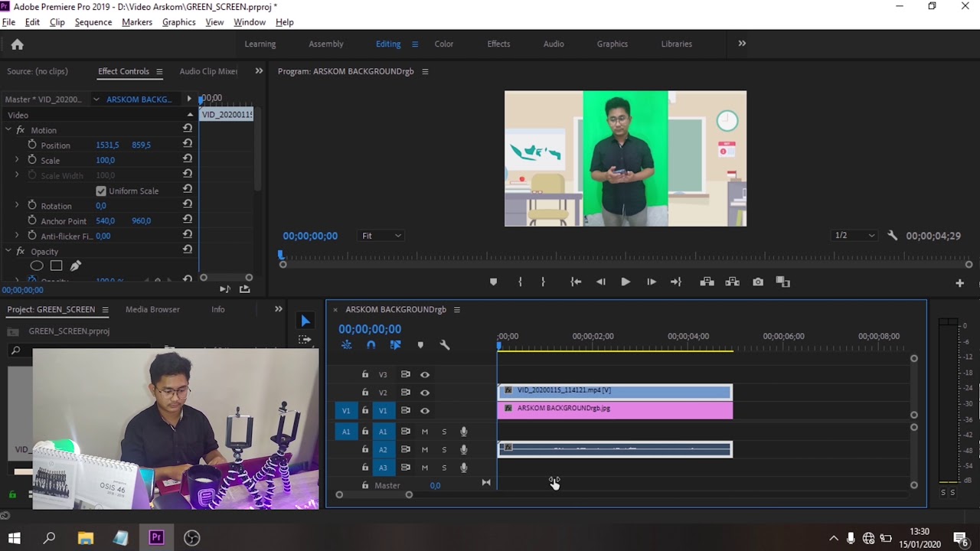Select the Selection tool arrow

[305, 321]
